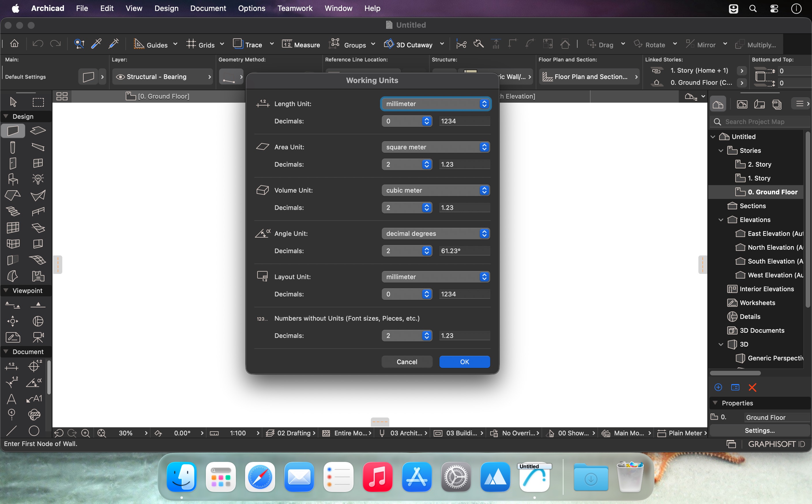
Task: Click the Fit in Window zoom icon
Action: 102,433
